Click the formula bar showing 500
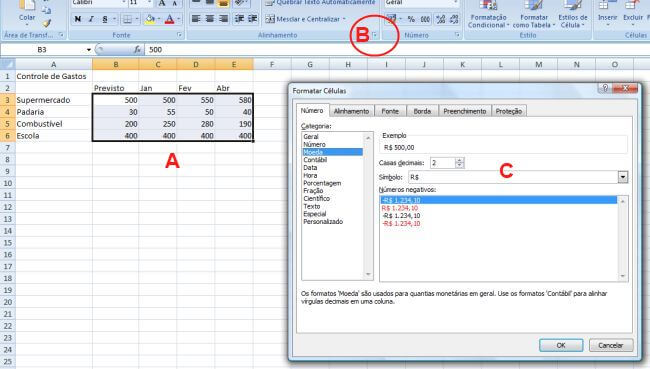 398,50
